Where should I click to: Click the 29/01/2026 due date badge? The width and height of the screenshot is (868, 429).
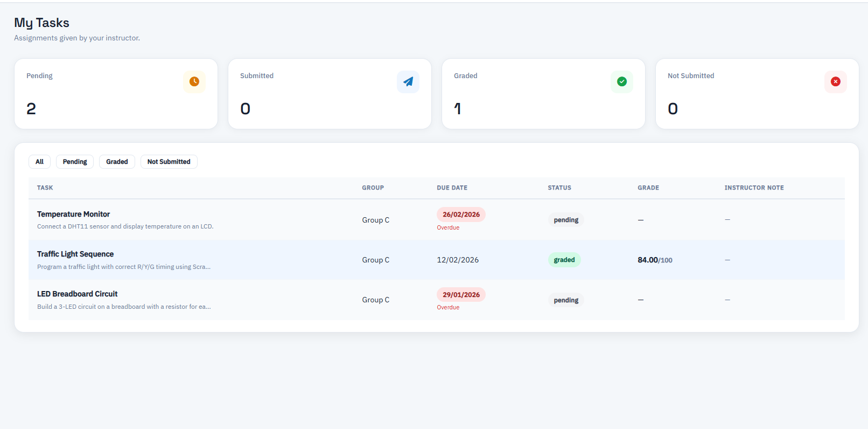click(461, 295)
